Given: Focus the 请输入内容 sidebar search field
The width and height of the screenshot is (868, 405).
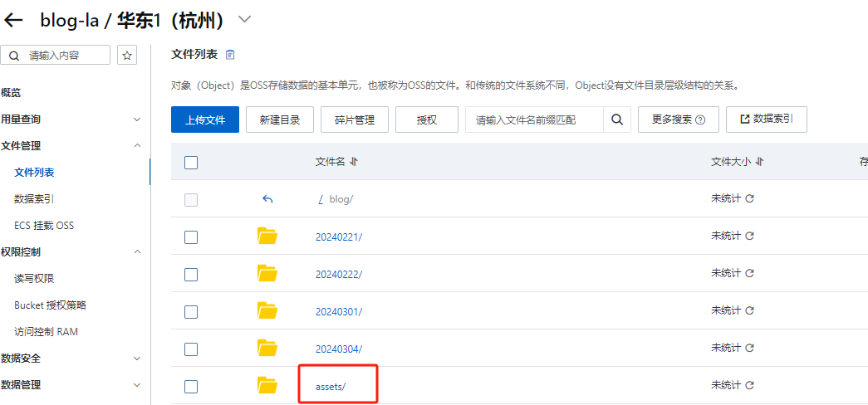Looking at the screenshot, I should click(56, 56).
